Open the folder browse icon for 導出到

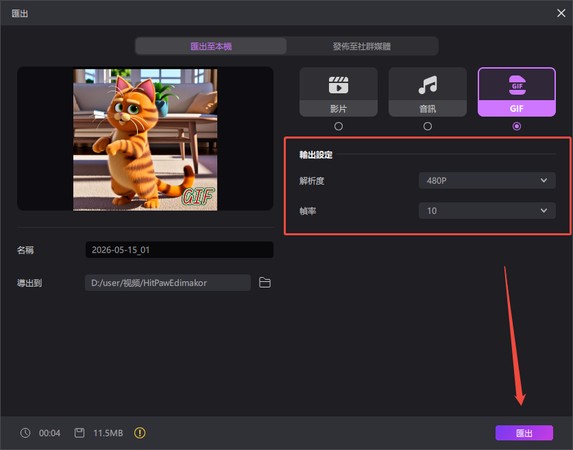pyautogui.click(x=265, y=283)
